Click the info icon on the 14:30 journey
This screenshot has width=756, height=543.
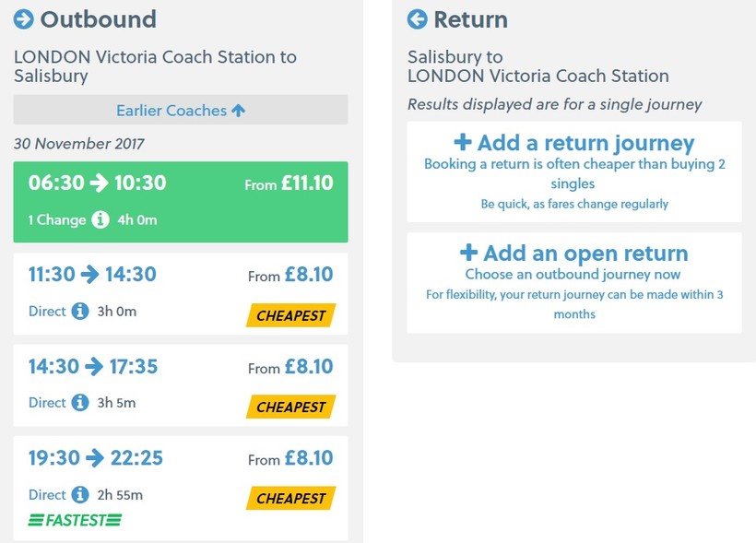point(80,402)
